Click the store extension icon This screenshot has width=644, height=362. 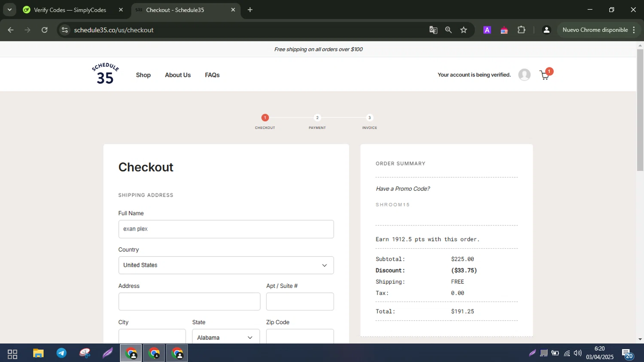[504, 30]
